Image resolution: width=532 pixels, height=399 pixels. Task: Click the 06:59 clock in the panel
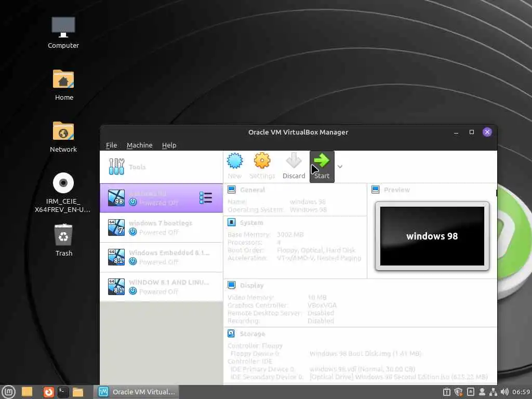tap(521, 392)
